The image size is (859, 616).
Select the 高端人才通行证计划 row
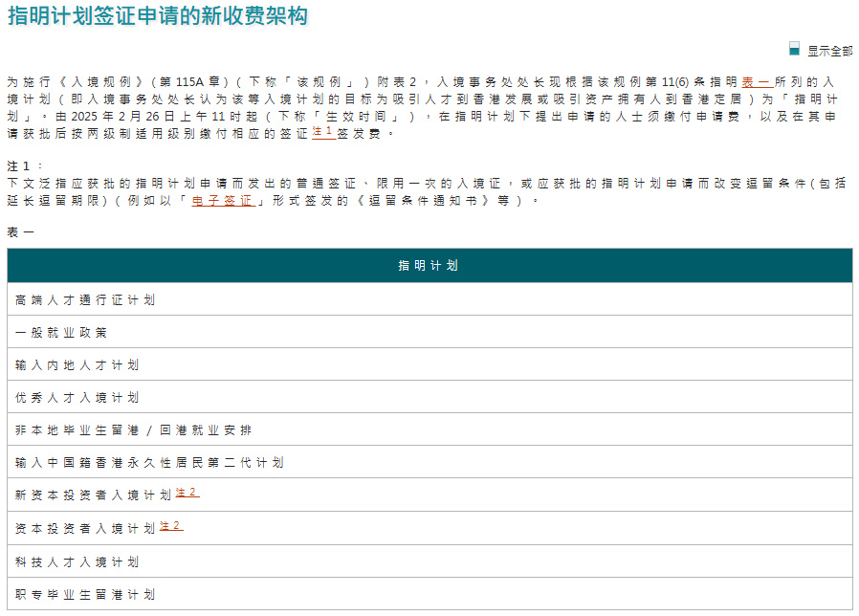(85, 300)
